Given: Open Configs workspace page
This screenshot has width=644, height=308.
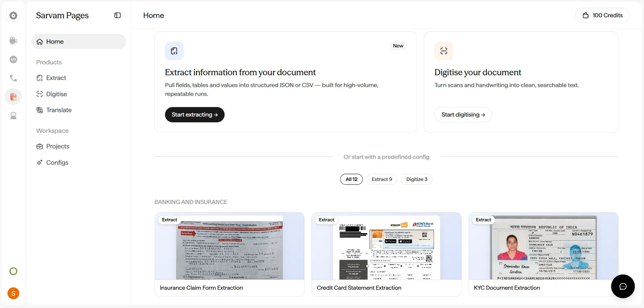Looking at the screenshot, I should 78,163.
